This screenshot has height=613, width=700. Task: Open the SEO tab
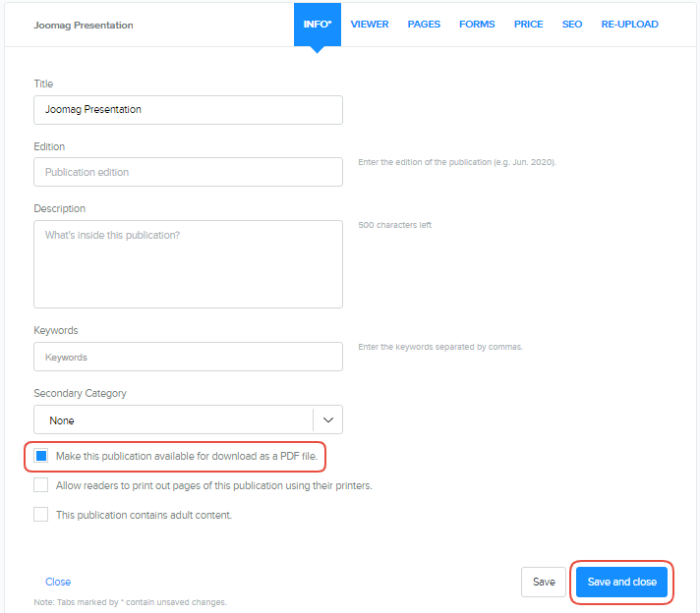[x=572, y=25]
